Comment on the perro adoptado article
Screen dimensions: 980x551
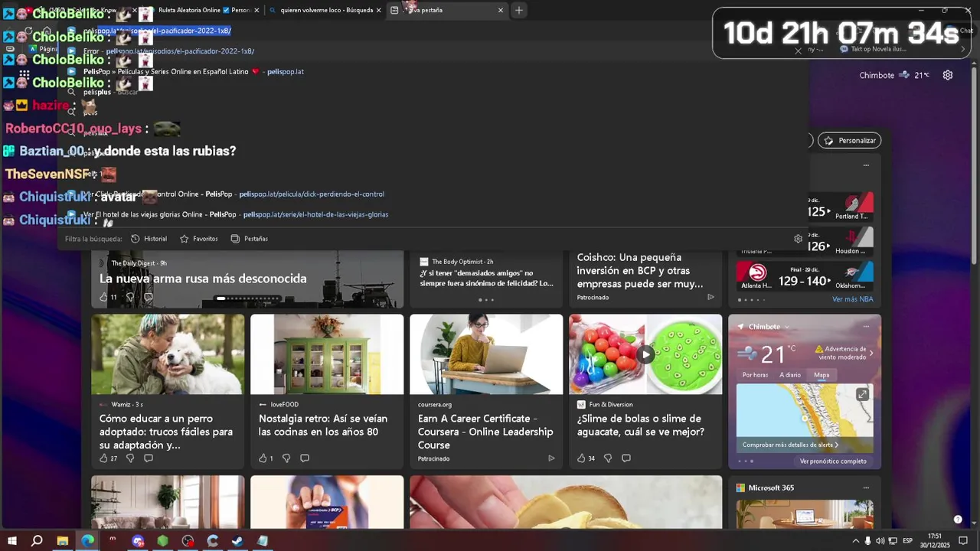tap(149, 458)
